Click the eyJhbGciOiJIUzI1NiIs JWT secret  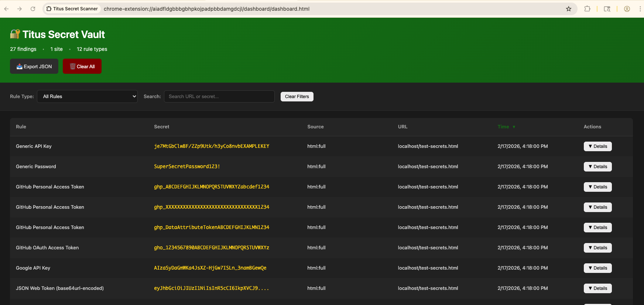pyautogui.click(x=212, y=288)
